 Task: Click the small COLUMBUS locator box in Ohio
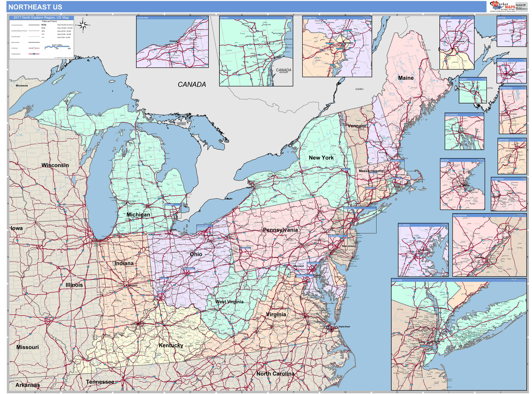[189, 272]
